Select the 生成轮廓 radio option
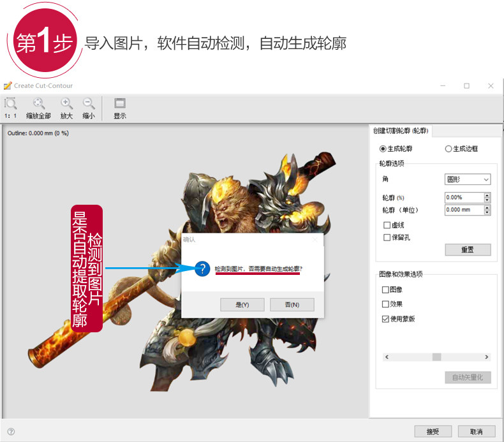This screenshot has width=504, height=442. (396, 149)
